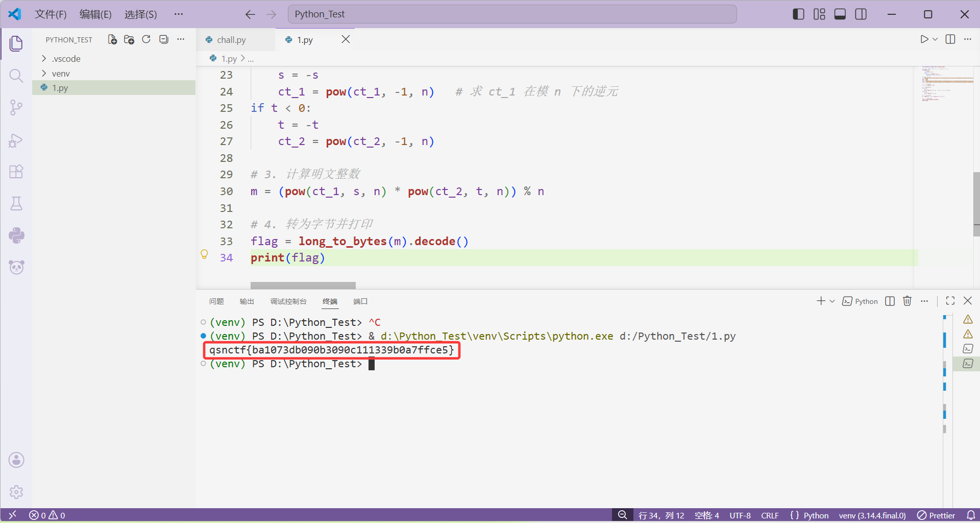Viewport: 980px width, 523px height.
Task: Open the Search view in activity bar
Action: pyautogui.click(x=16, y=76)
